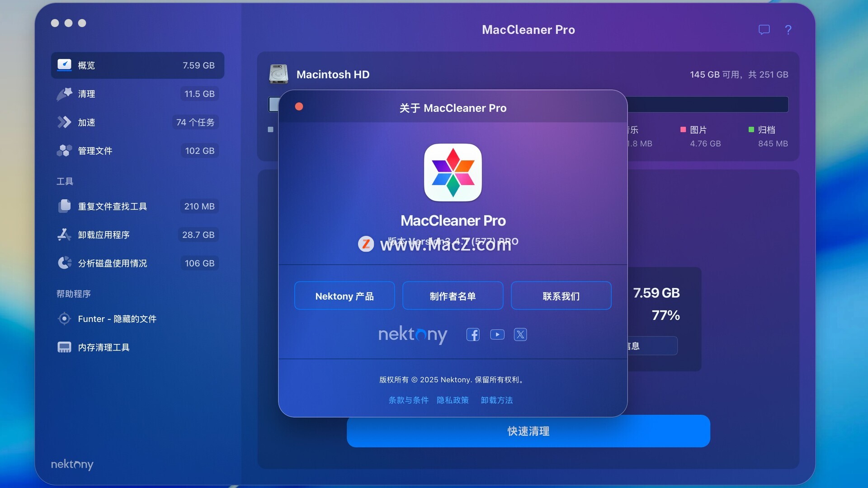Click the 清理 broom icon
The width and height of the screenshot is (868, 488).
[x=64, y=94]
